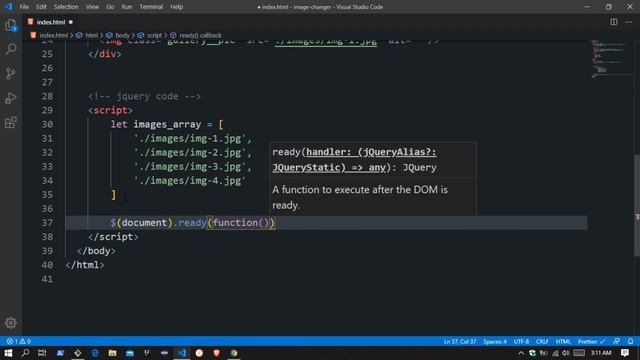
Task: Click line number 30 in the gutter
Action: click(47, 124)
